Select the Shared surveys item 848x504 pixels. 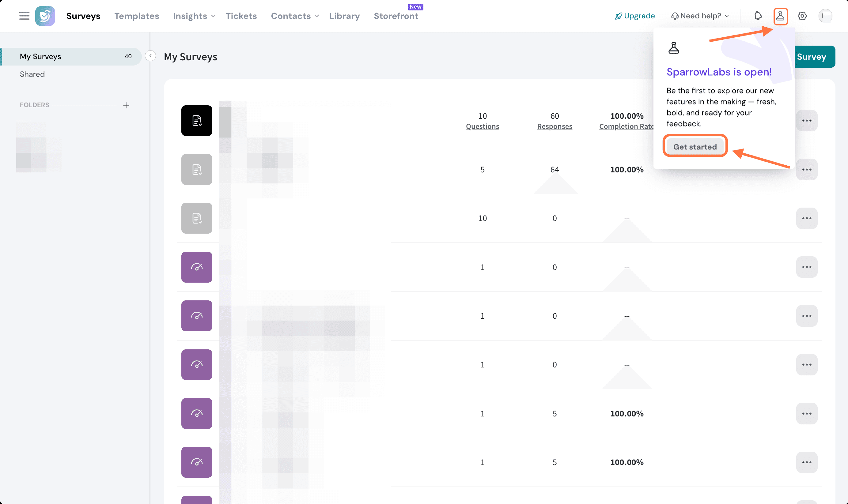32,74
